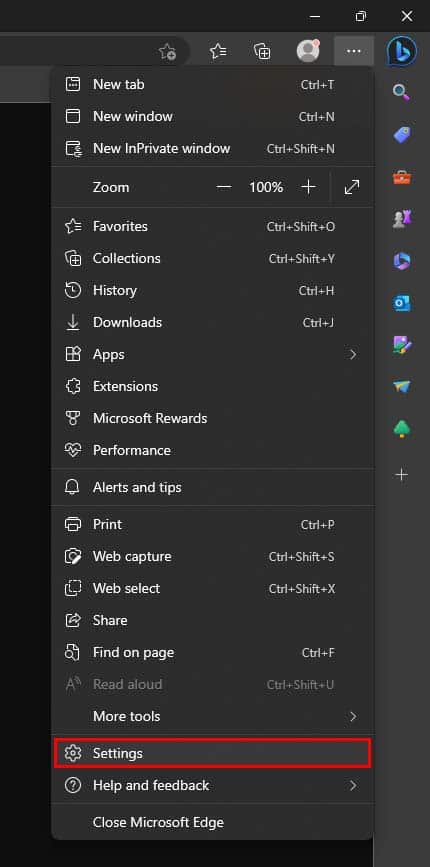Image resolution: width=430 pixels, height=867 pixels.
Task: Open the sidebar Outlook icon
Action: [x=402, y=303]
